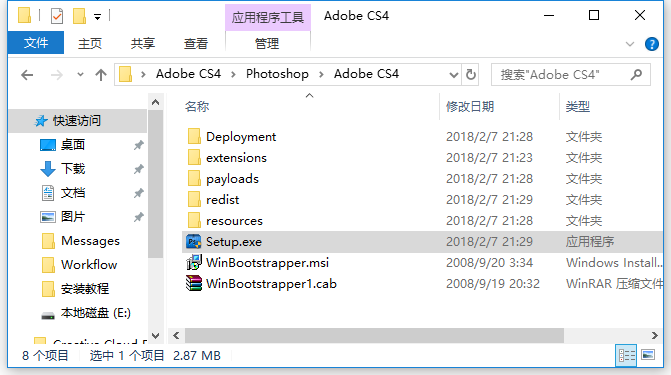Click the properties checkmark icon in title bar
Screen dimensions: 671x375
pos(57,16)
